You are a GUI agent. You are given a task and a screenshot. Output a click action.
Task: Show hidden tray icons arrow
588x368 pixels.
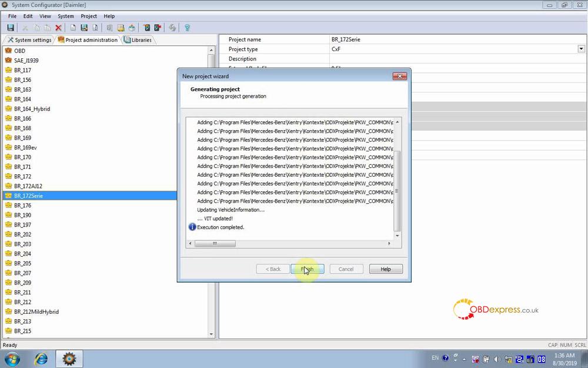(x=465, y=359)
